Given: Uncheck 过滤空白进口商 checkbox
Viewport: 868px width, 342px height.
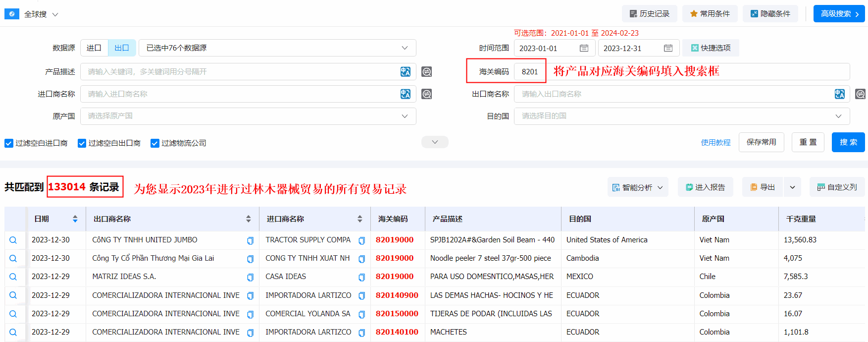Looking at the screenshot, I should (x=9, y=143).
